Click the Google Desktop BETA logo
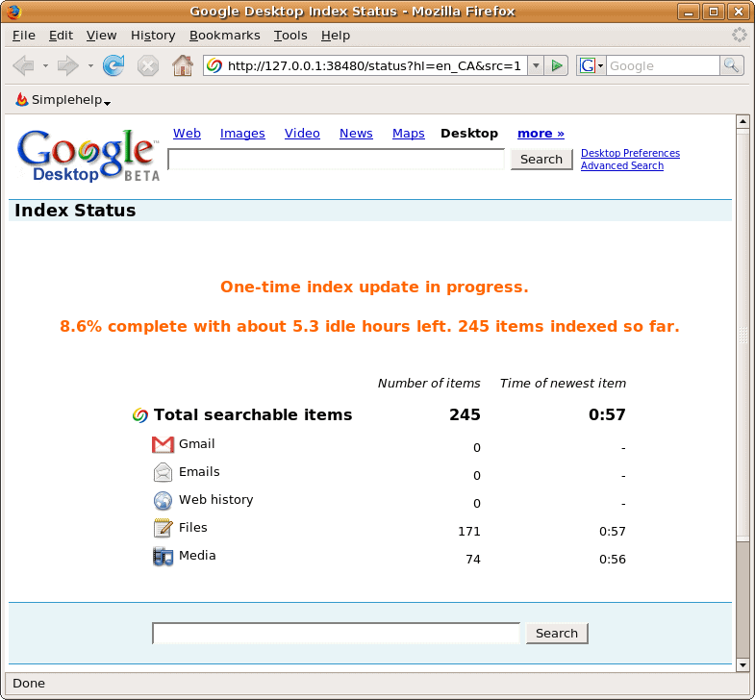 coord(88,156)
